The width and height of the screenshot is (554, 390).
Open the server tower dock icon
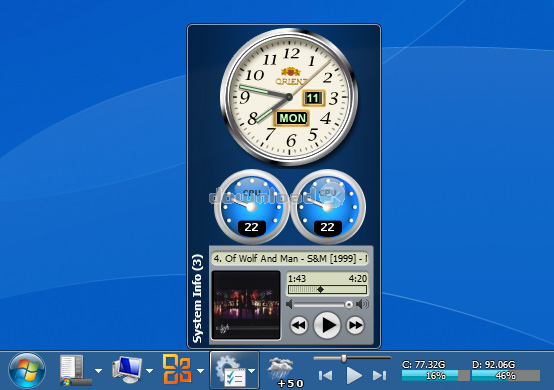[x=75, y=370]
